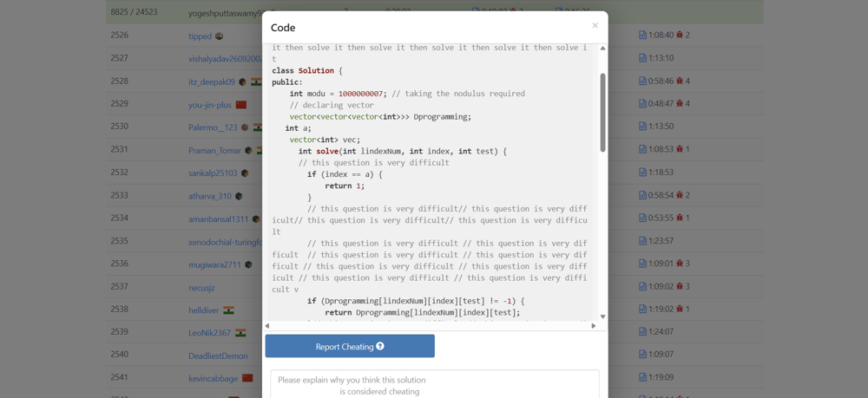The height and width of the screenshot is (398, 868).
Task: Open code file icon for 1:13:10 submission
Action: click(x=642, y=58)
